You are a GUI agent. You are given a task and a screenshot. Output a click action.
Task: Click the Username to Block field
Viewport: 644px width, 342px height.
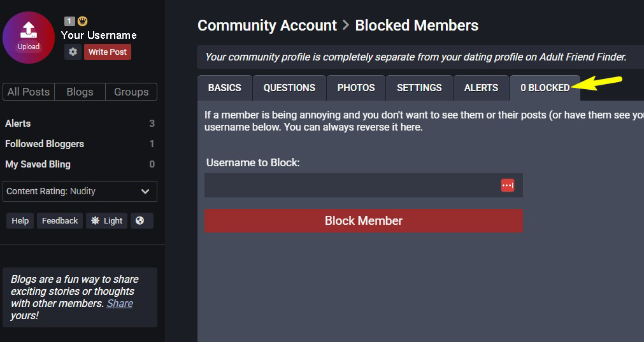click(x=350, y=185)
